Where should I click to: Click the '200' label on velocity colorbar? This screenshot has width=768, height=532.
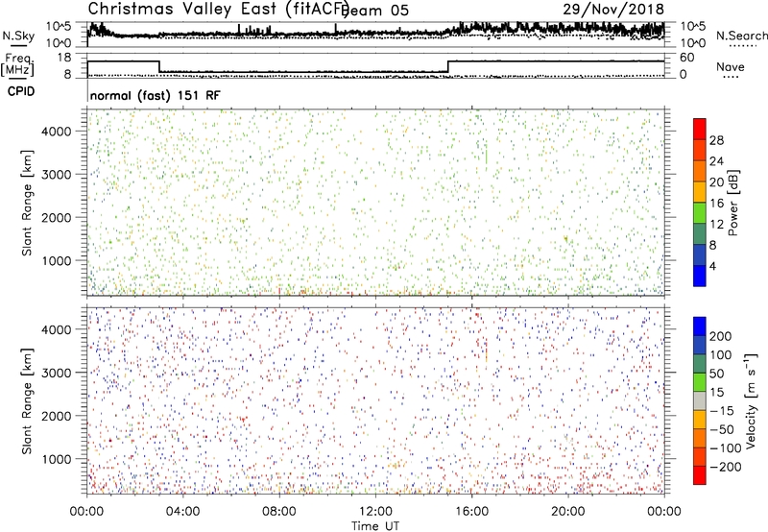(x=720, y=336)
